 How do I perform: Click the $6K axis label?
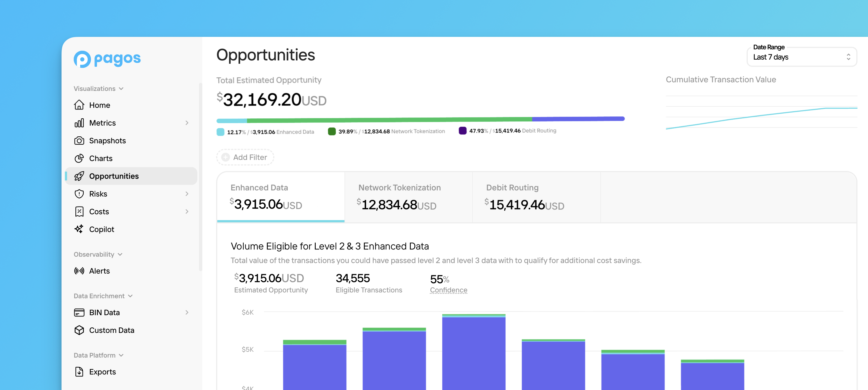point(248,312)
